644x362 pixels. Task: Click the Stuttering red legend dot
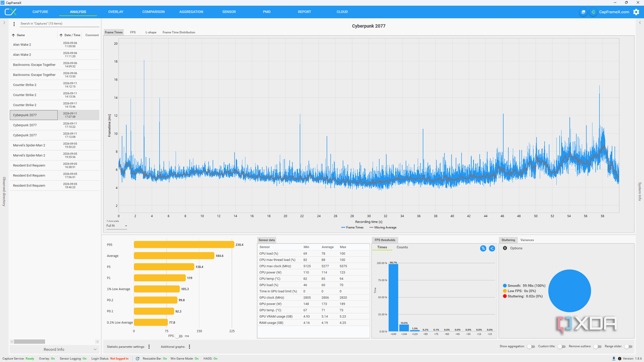pos(504,296)
